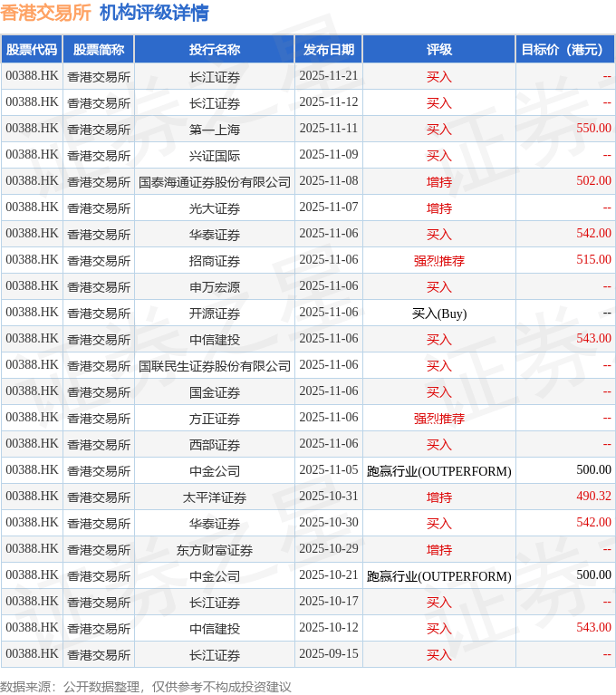The width and height of the screenshot is (616, 695).
Task: Select the 光大证券 broker cell
Action: 215,208
